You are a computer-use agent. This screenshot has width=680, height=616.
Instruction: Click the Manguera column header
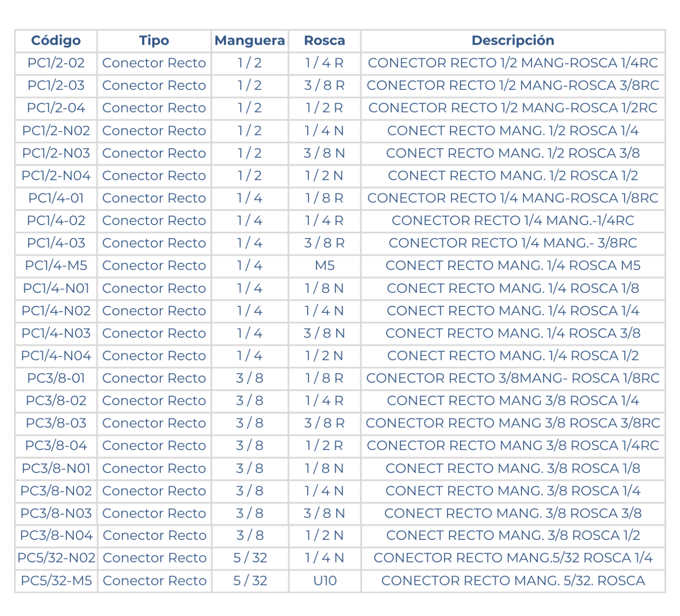pos(250,41)
